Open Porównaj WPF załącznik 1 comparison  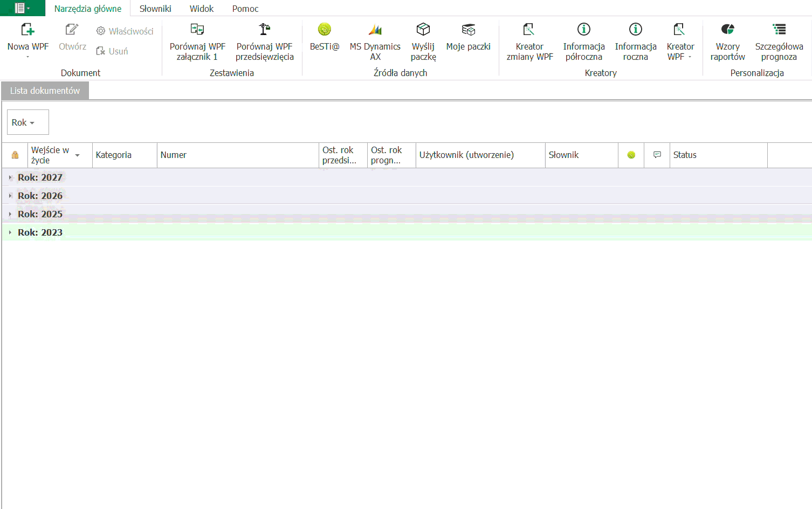197,42
